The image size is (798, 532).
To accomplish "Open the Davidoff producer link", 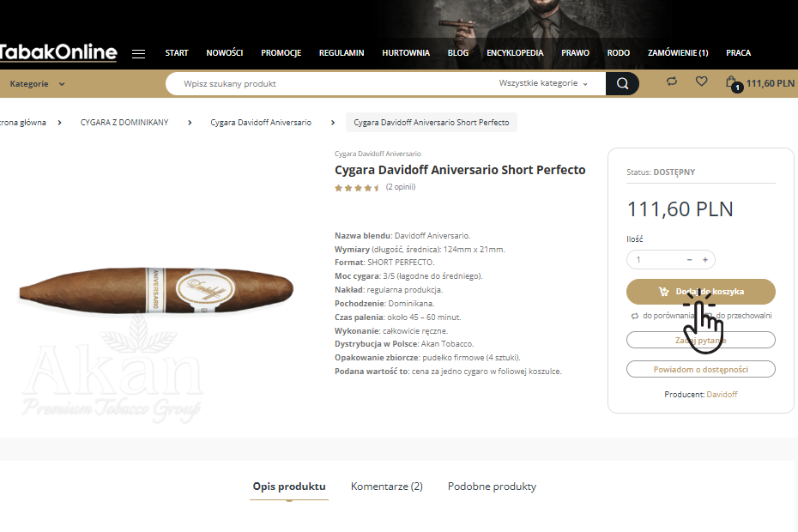I will (x=722, y=395).
